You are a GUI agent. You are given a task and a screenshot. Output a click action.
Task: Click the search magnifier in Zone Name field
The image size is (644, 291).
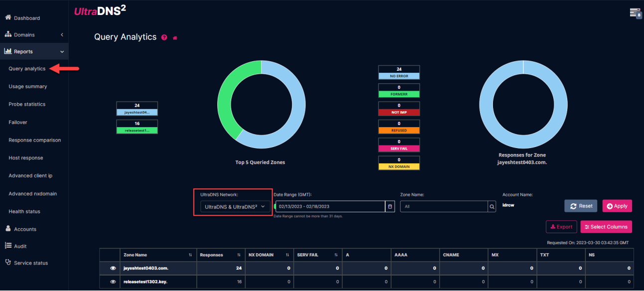[x=491, y=206]
